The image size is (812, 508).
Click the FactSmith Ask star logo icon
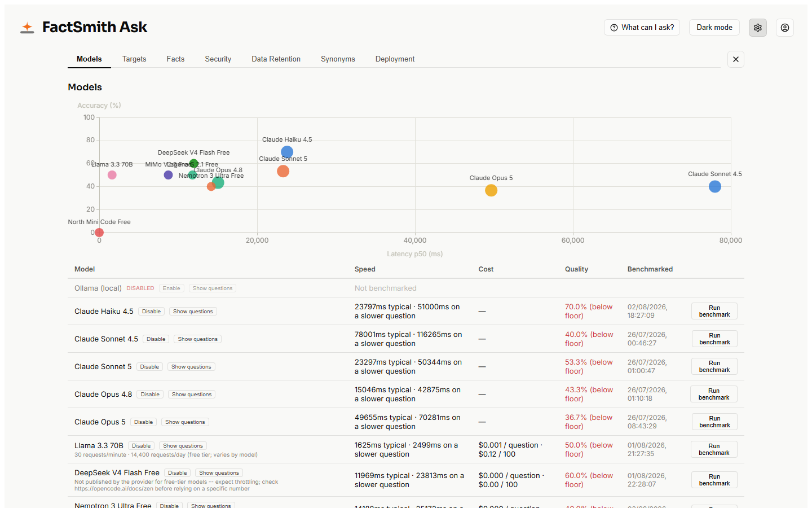(x=27, y=27)
